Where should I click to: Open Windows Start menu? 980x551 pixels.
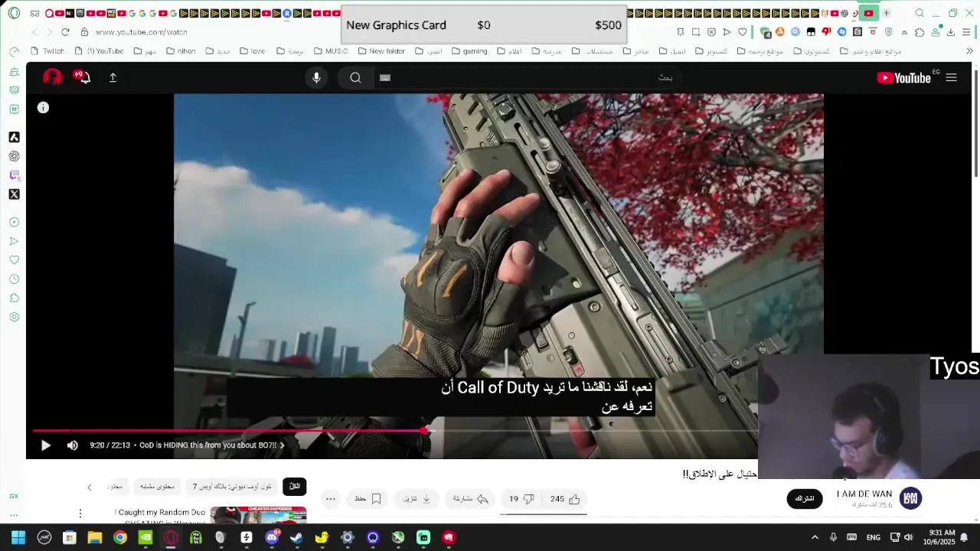18,537
